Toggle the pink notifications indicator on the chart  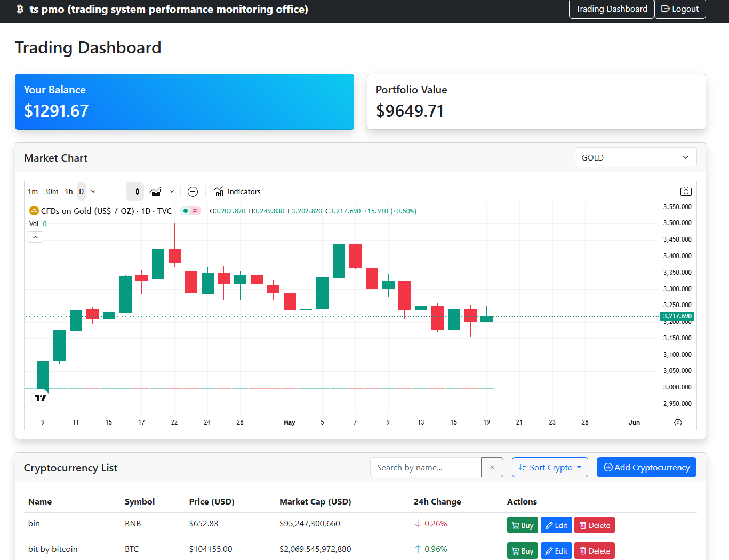(x=195, y=211)
